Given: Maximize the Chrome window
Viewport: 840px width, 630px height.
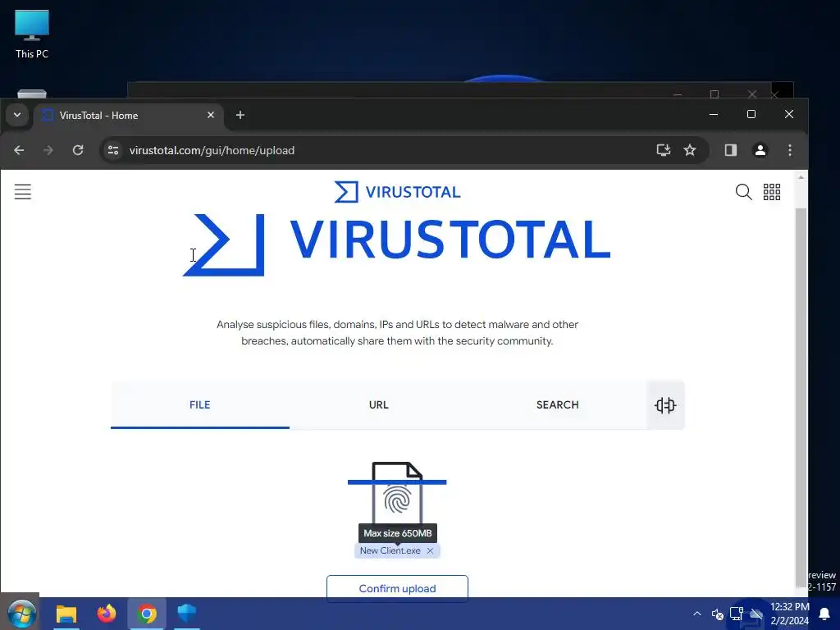Looking at the screenshot, I should (x=751, y=114).
